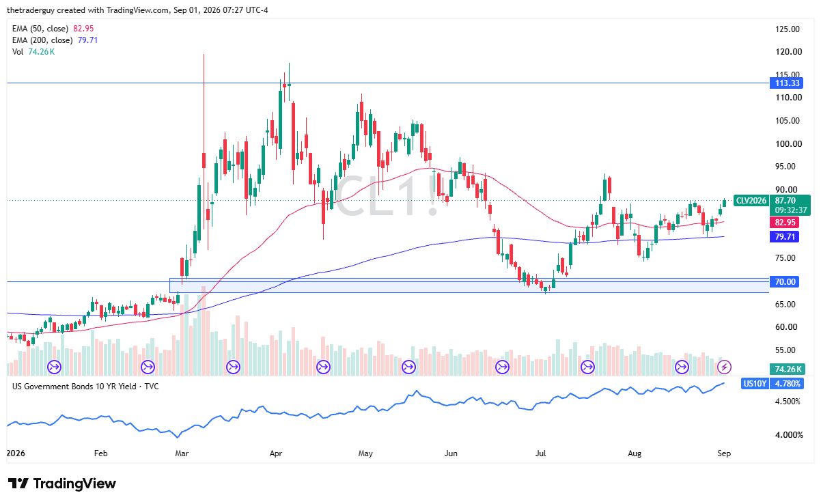Select the contract switch marker in late March
This screenshot has width=821, height=504.
pyautogui.click(x=233, y=367)
